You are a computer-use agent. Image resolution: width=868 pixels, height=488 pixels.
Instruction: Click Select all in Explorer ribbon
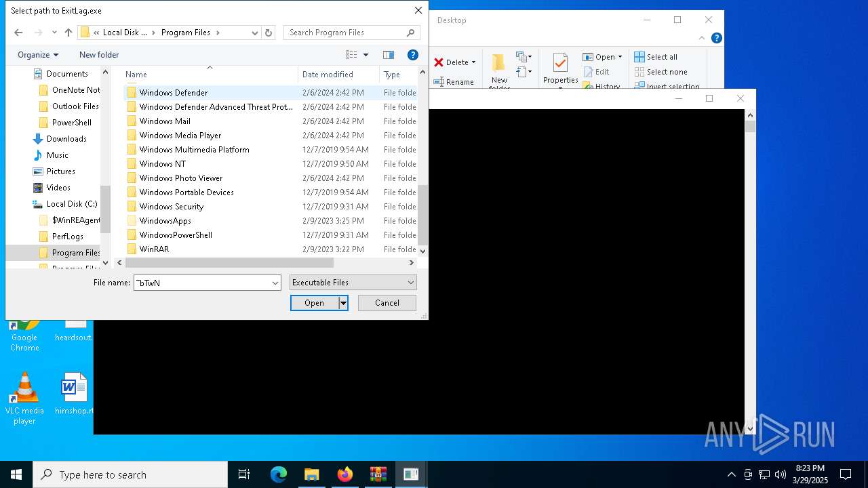click(656, 57)
